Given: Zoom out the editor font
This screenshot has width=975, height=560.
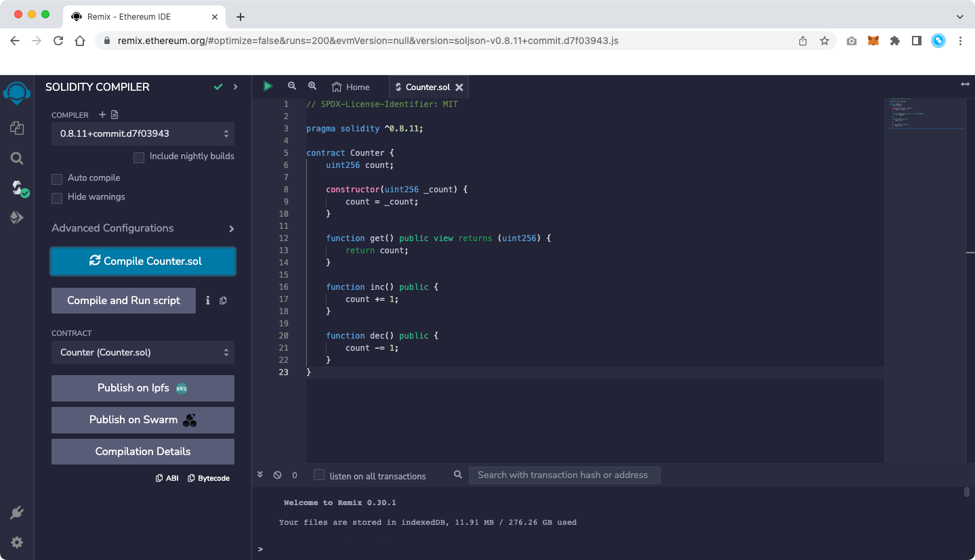Looking at the screenshot, I should [292, 86].
